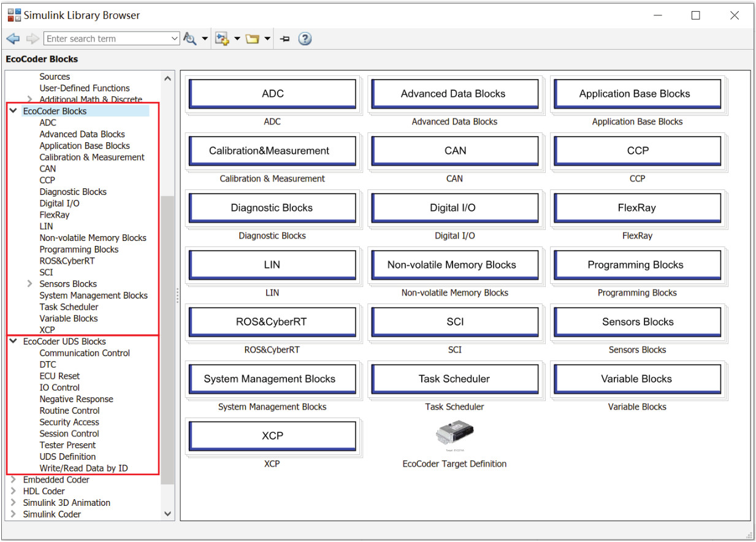Click the search magnifier icon
The height and width of the screenshot is (542, 756).
[x=190, y=39]
